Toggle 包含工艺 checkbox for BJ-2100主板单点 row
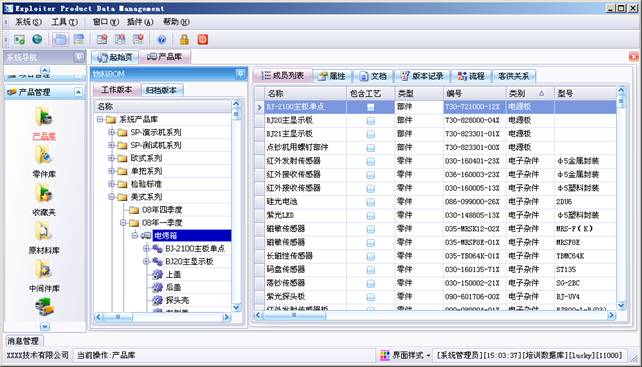The image size is (642, 367). pyautogui.click(x=371, y=107)
